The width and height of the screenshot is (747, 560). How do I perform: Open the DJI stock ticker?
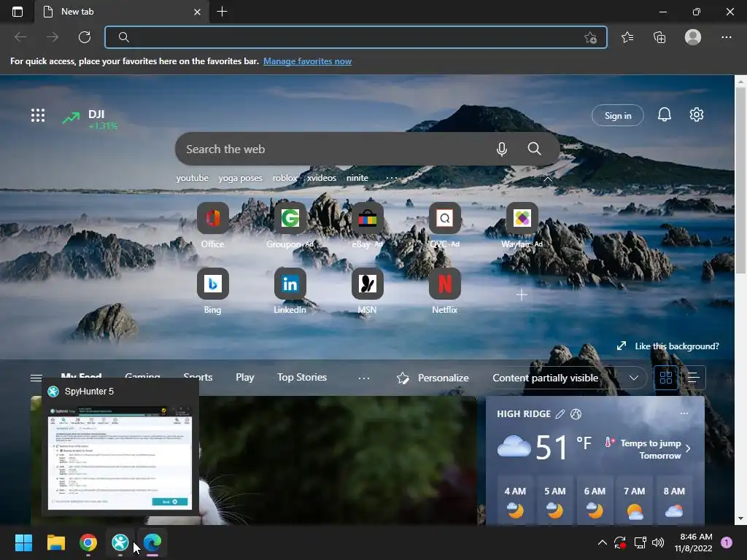[90, 119]
